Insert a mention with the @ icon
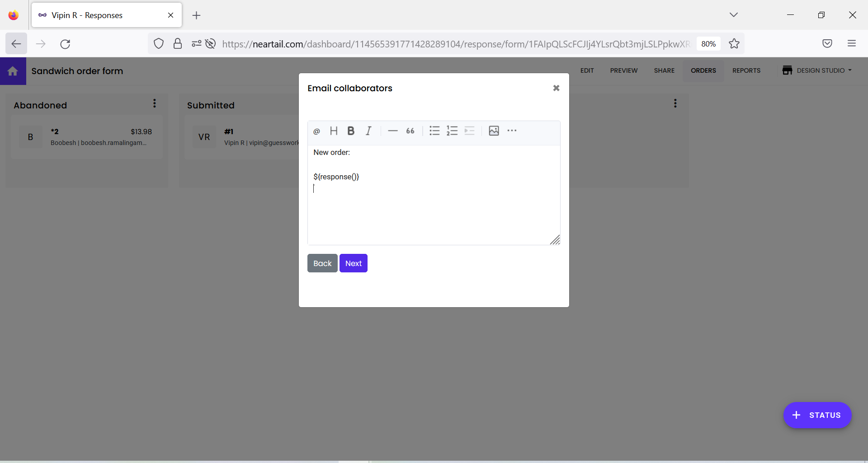868x463 pixels. 316,131
